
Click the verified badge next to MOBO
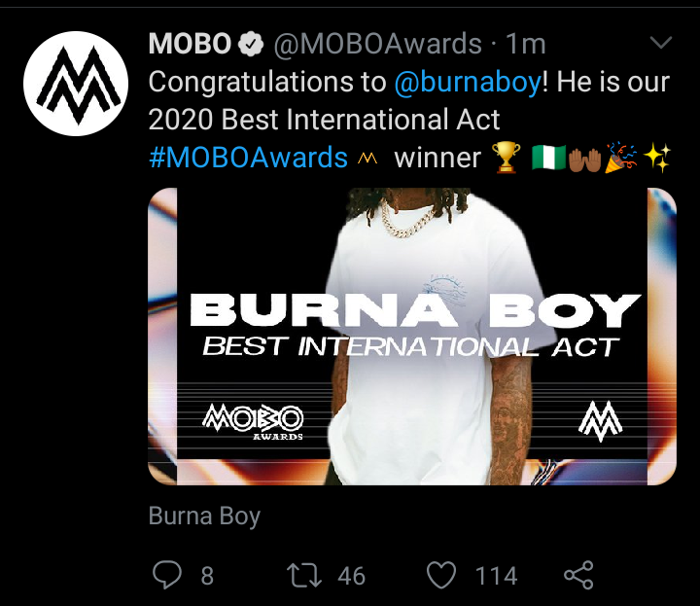(x=251, y=44)
